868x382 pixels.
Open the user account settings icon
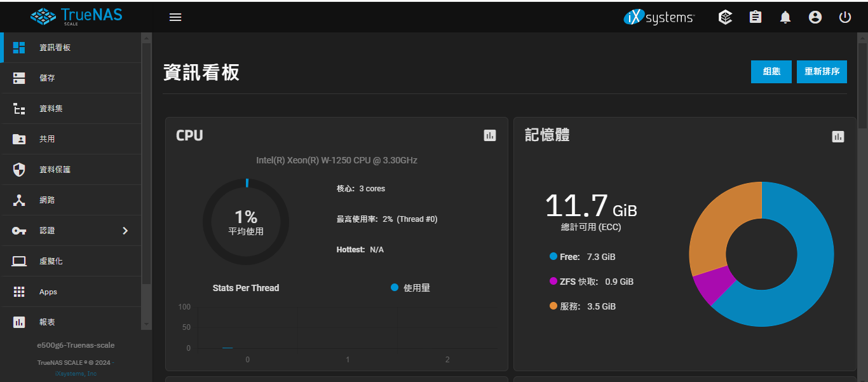click(815, 17)
